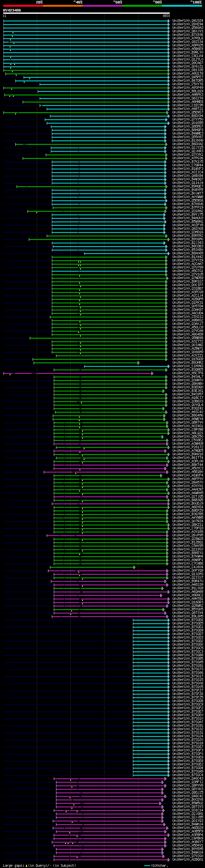Screen dimensions: 205x868
Task: Click hit UniRef100_Q8KZ50
Action: [x=187, y=437]
